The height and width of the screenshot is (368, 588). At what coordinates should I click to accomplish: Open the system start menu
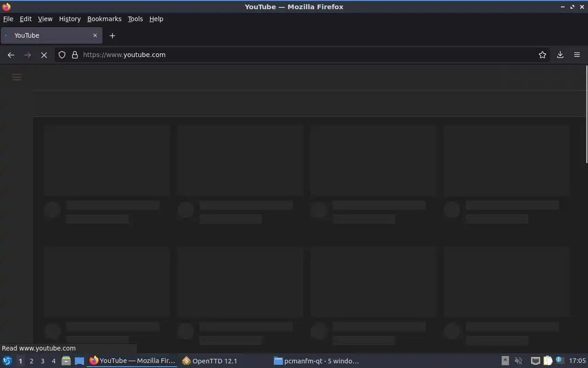coord(7,361)
